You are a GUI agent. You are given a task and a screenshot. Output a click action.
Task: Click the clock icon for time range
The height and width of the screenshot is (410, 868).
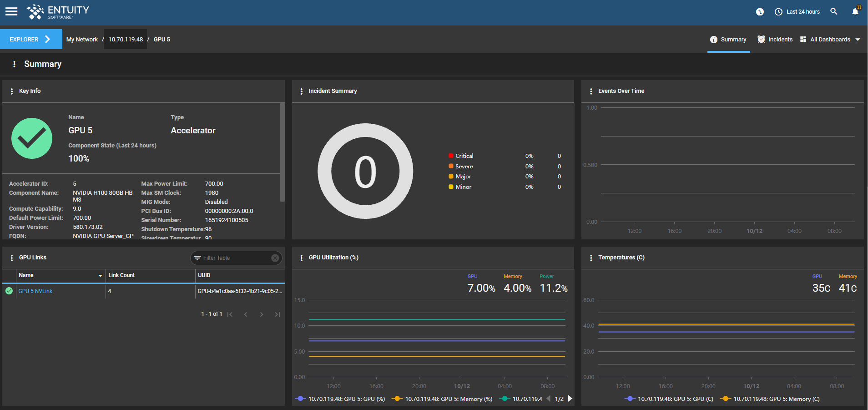pyautogui.click(x=778, y=12)
